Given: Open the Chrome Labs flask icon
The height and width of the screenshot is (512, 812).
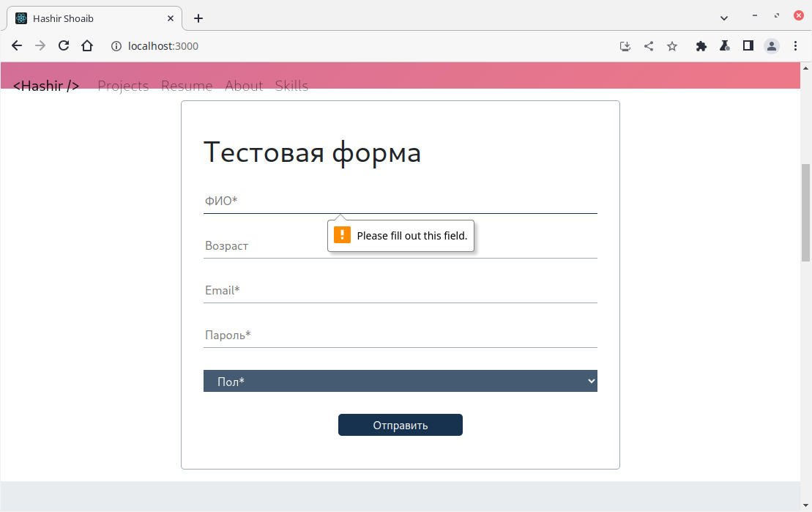Looking at the screenshot, I should click(724, 46).
